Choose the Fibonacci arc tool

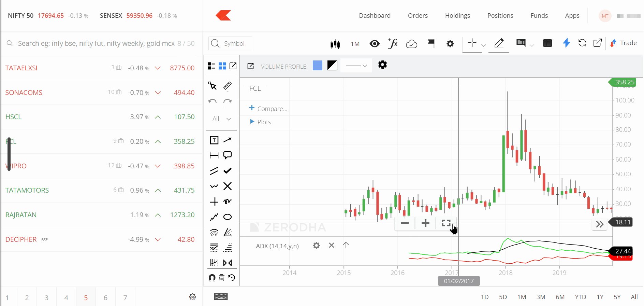[x=214, y=233]
